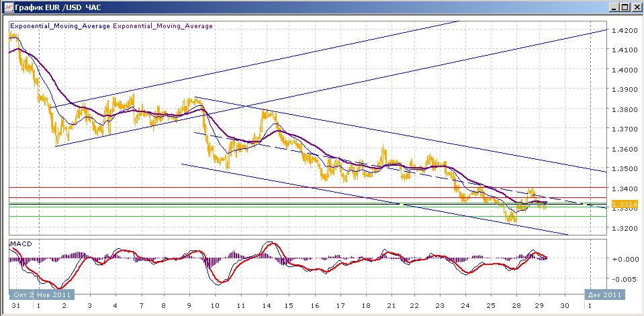The width and height of the screenshot is (644, 316).
Task: Click date 28 on the time axis
Action: click(516, 306)
